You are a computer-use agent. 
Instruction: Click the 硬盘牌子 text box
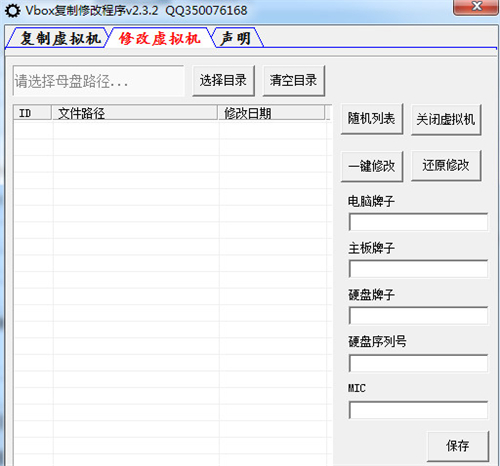pyautogui.click(x=418, y=315)
